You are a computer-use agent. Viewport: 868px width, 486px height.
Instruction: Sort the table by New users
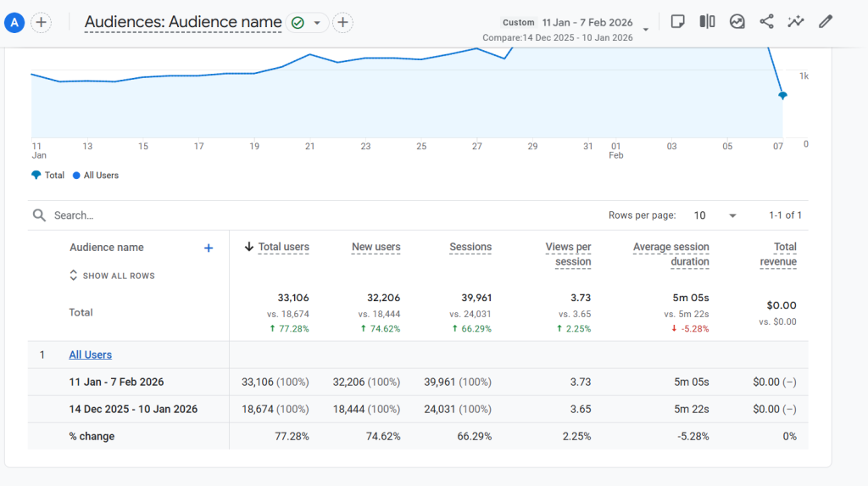(x=376, y=247)
